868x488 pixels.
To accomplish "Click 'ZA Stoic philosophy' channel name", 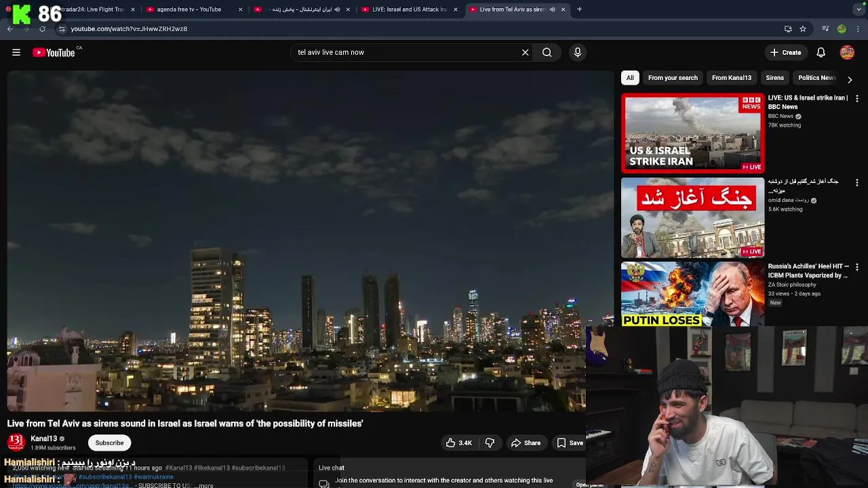I will [792, 285].
